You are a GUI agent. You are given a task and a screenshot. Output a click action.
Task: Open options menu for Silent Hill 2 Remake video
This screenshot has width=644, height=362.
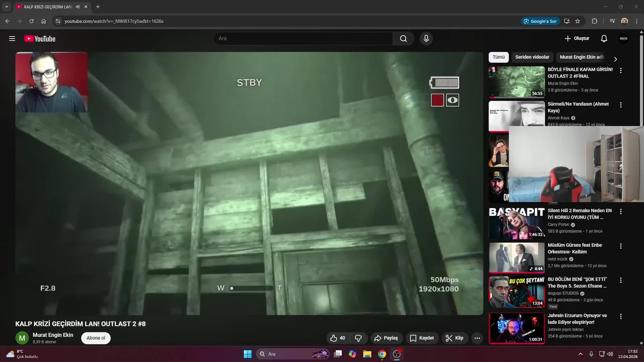(620, 212)
